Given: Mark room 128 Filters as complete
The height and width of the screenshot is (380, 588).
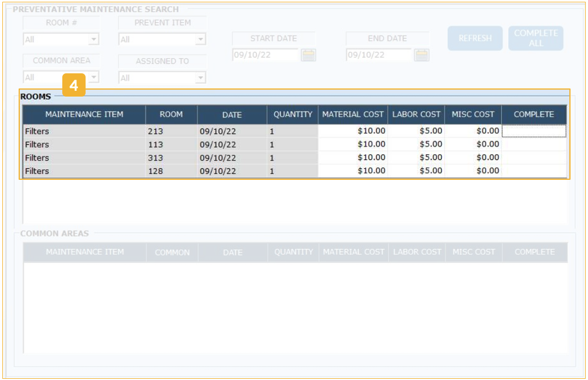Looking at the screenshot, I should (534, 171).
